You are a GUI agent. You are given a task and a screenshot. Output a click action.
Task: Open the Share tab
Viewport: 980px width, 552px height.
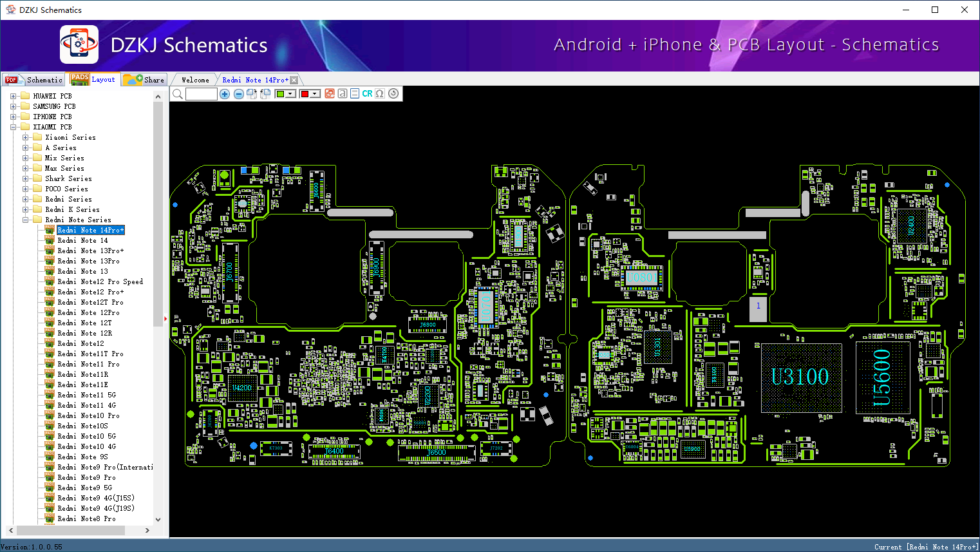144,80
